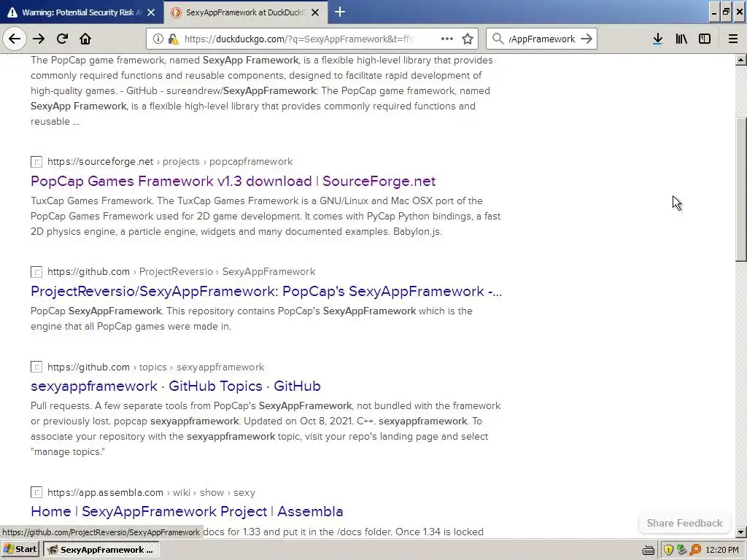Click the 12:20 PM clock
The image size is (747, 560).
coord(722,550)
